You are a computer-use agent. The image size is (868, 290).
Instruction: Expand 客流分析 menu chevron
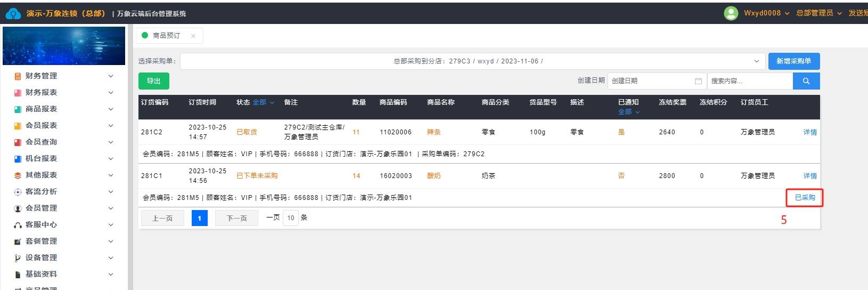pos(111,192)
